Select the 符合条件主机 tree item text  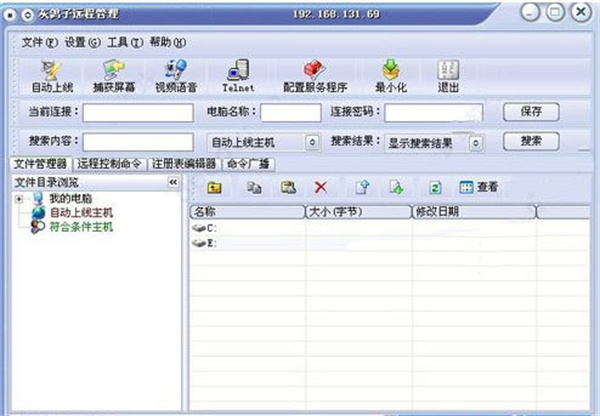pos(82,227)
